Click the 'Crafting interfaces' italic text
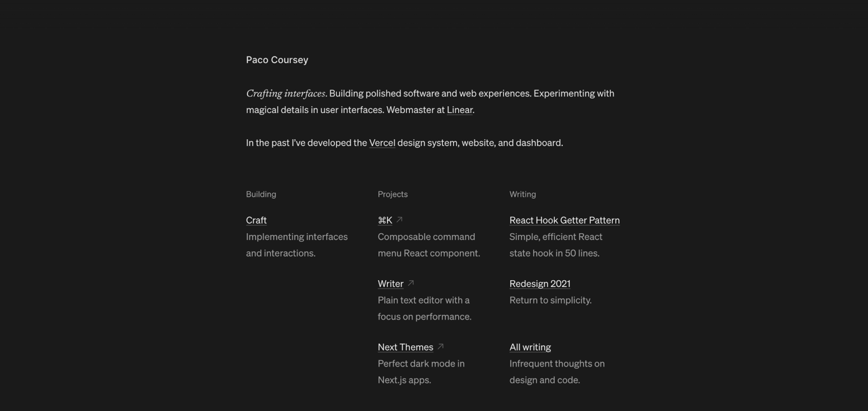The height and width of the screenshot is (411, 868). [x=285, y=93]
